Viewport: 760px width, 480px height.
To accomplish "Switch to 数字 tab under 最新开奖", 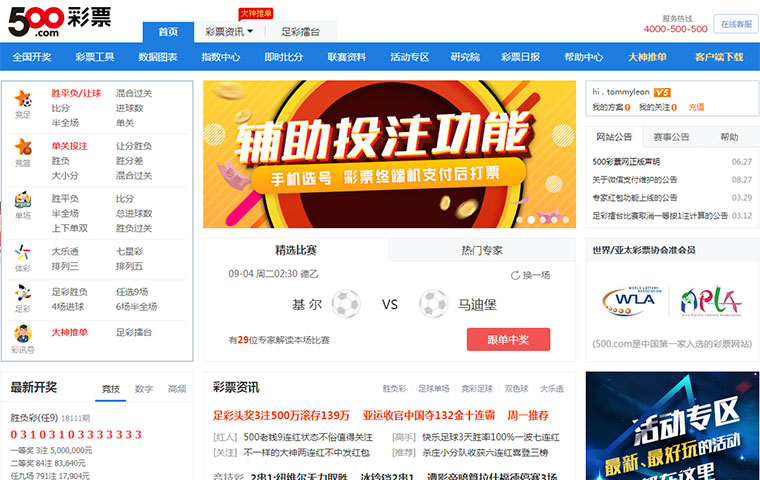I will 144,389.
